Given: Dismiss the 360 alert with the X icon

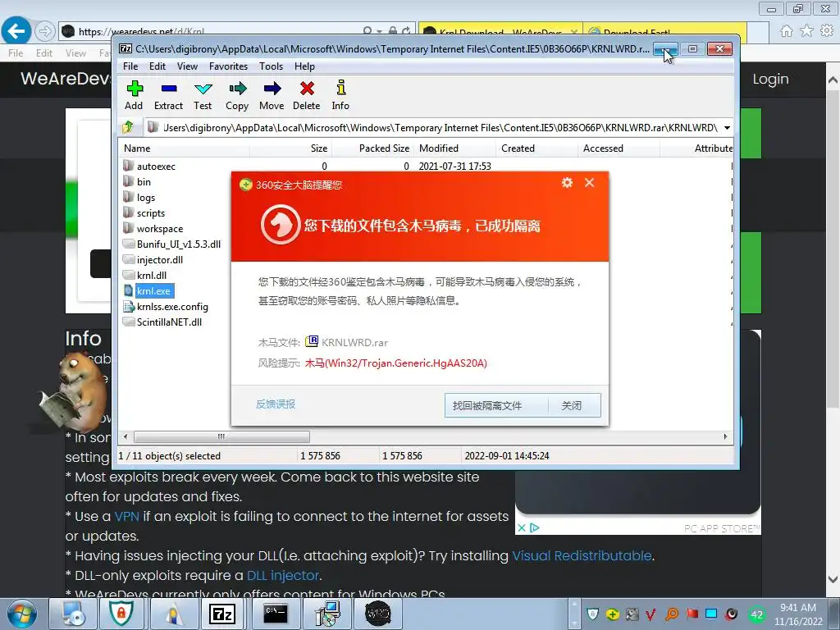Looking at the screenshot, I should (589, 183).
